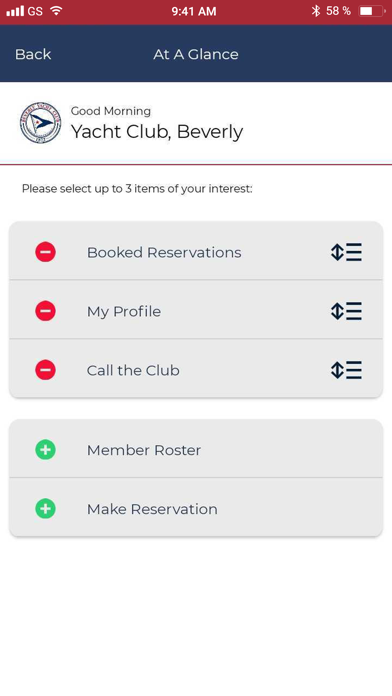Screen dimensions: 392x696
Task: Tap the Beverly Yacht Club logo
Action: tap(40, 123)
